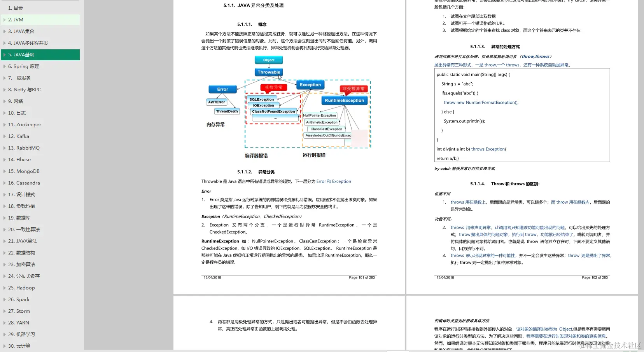Image resolution: width=644 pixels, height=352 pixels.
Task: Go to '29. 机器学习' bookmark
Action: 21,334
